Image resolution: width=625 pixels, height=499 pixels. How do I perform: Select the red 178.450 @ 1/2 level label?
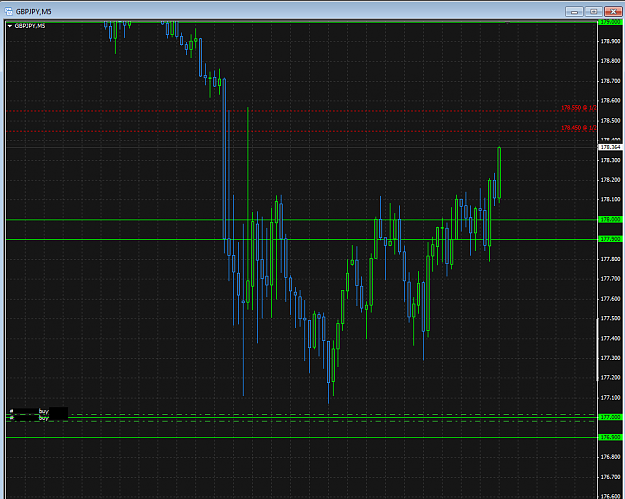pos(579,128)
